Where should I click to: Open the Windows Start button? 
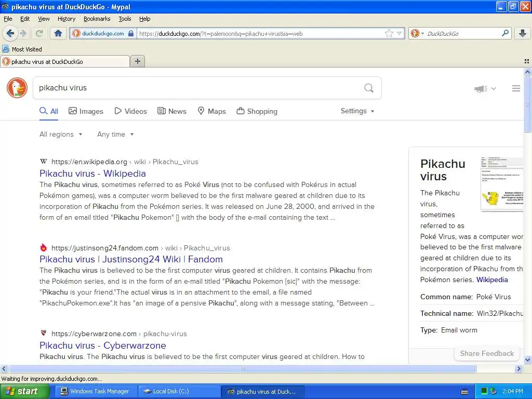click(24, 391)
